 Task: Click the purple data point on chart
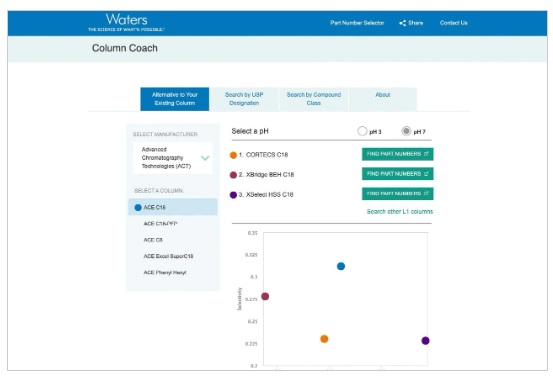pyautogui.click(x=425, y=341)
